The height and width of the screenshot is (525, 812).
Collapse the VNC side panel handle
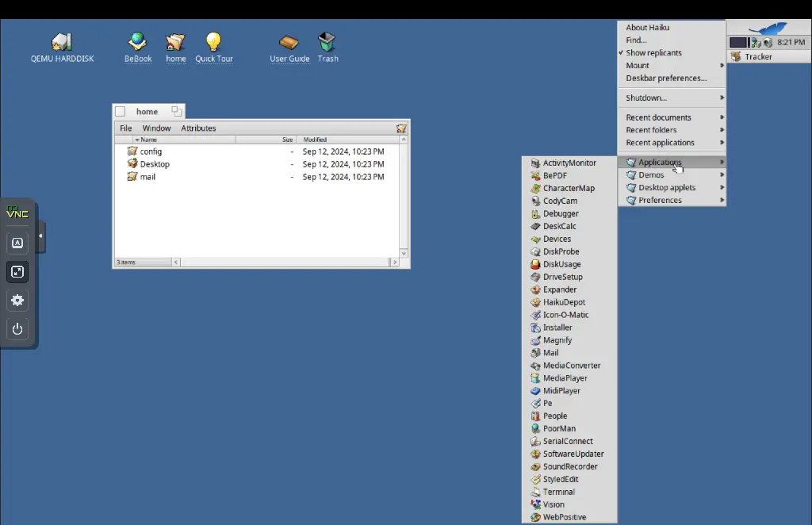(x=40, y=236)
